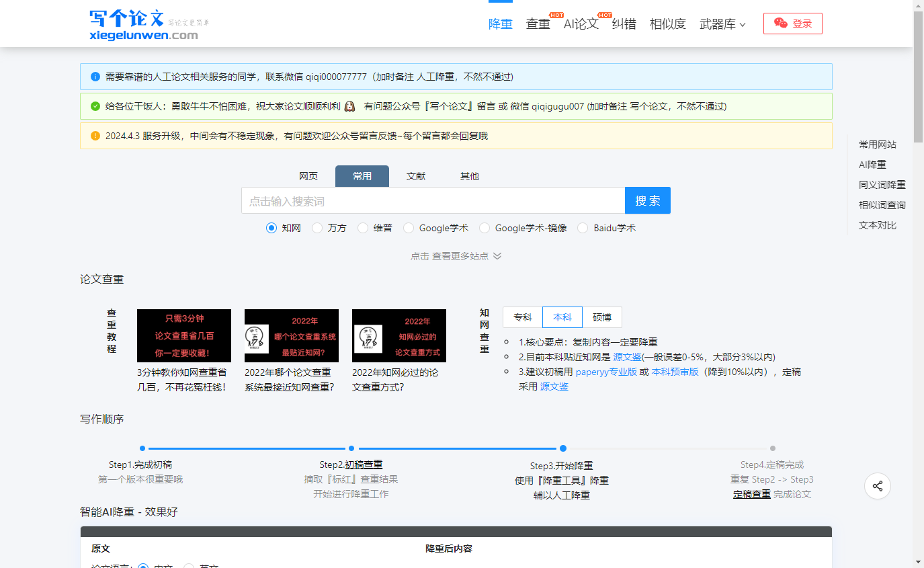Open the 纠错 navigation item
The height and width of the screenshot is (568, 924).
(624, 24)
